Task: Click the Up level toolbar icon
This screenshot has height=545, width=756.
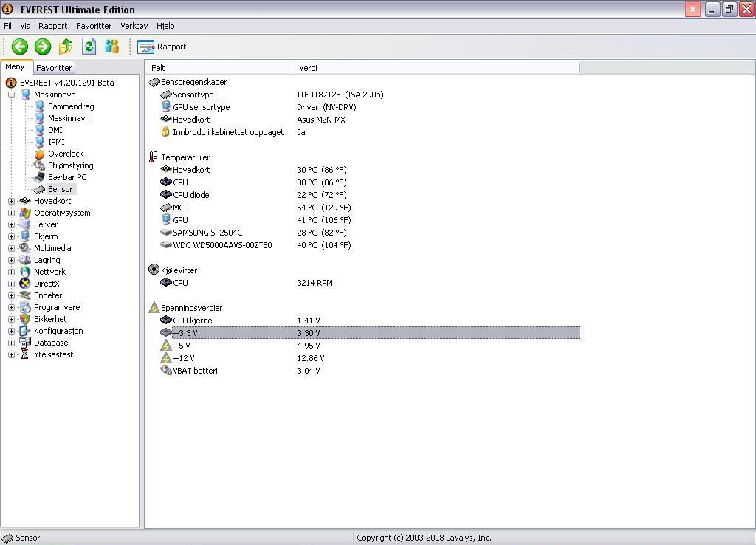Action: tap(66, 47)
